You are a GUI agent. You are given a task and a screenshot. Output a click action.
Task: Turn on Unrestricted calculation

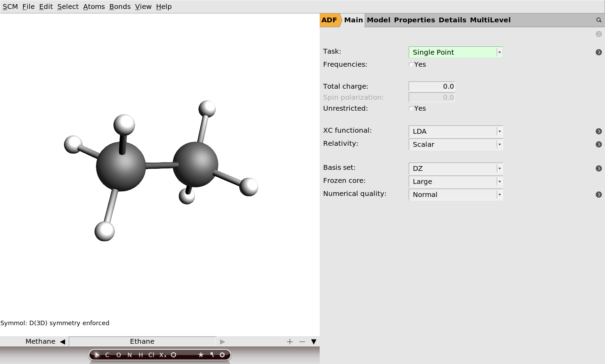click(411, 108)
